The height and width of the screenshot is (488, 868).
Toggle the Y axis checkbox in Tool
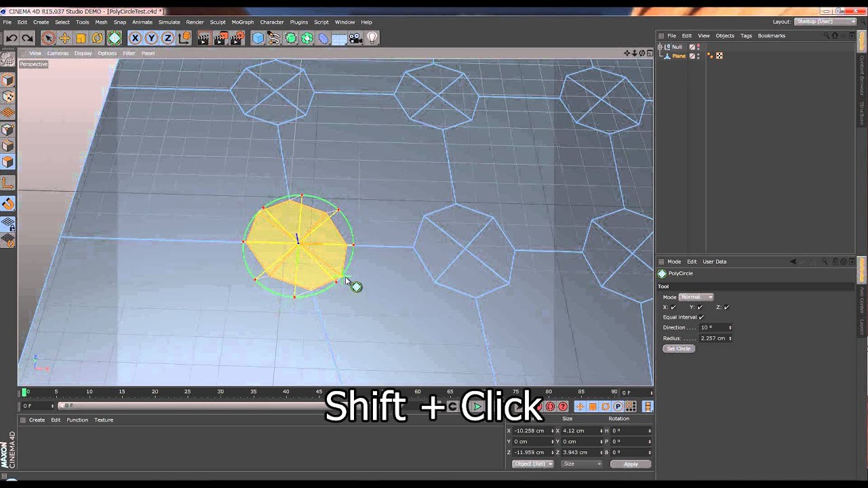700,307
